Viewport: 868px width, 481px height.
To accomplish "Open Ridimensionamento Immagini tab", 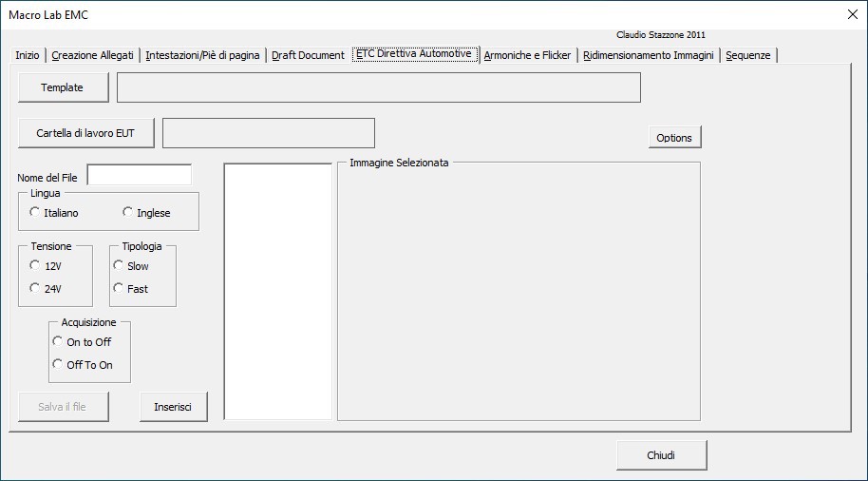I will pyautogui.click(x=649, y=55).
